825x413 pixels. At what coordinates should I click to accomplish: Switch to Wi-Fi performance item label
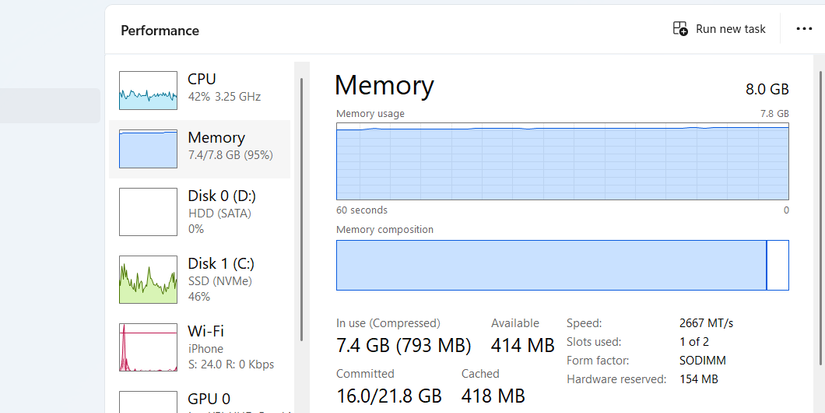click(x=205, y=330)
